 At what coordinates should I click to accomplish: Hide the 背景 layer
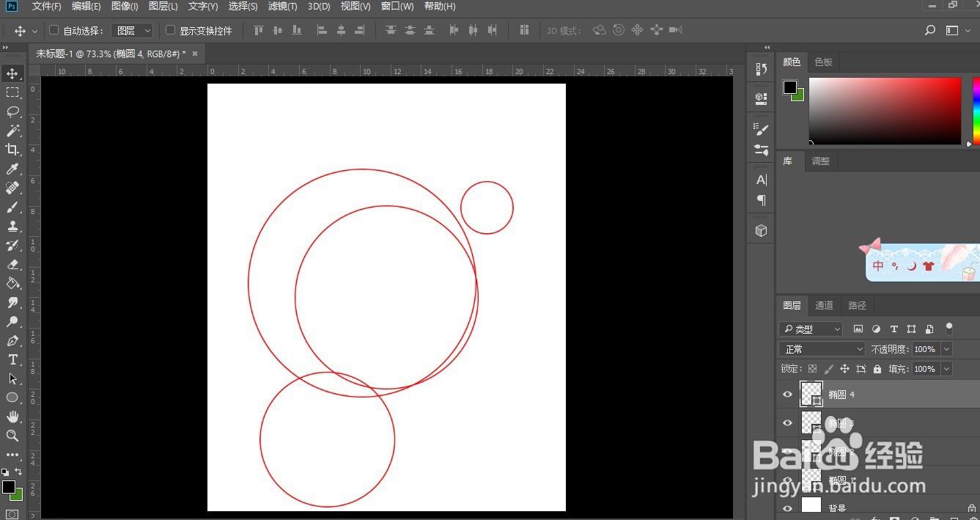[x=787, y=508]
